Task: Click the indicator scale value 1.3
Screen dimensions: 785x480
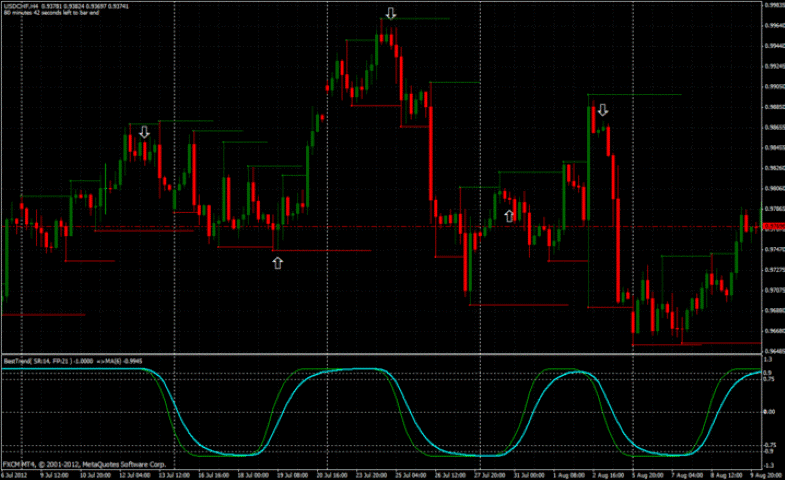Action: click(x=768, y=359)
